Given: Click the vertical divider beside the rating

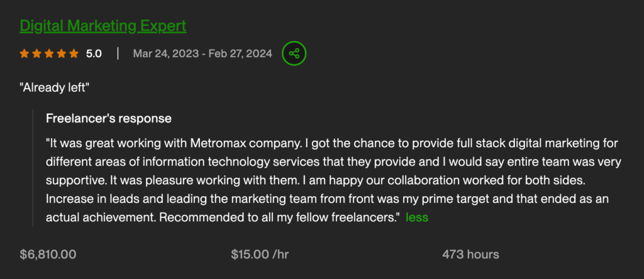Looking at the screenshot, I should 118,53.
